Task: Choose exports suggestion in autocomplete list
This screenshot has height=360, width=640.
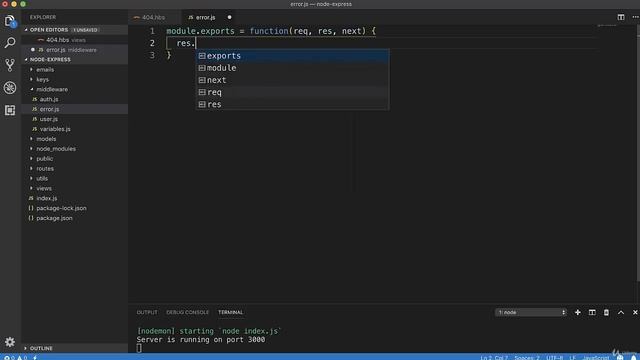Action: (292, 56)
